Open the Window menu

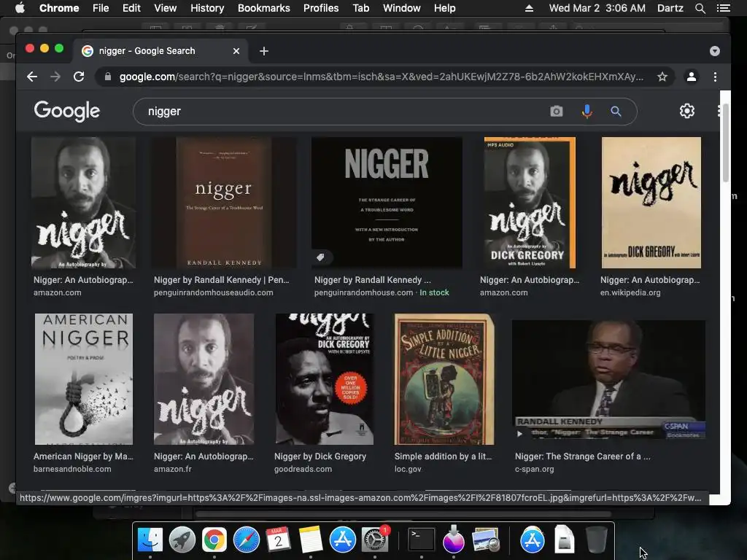click(402, 8)
